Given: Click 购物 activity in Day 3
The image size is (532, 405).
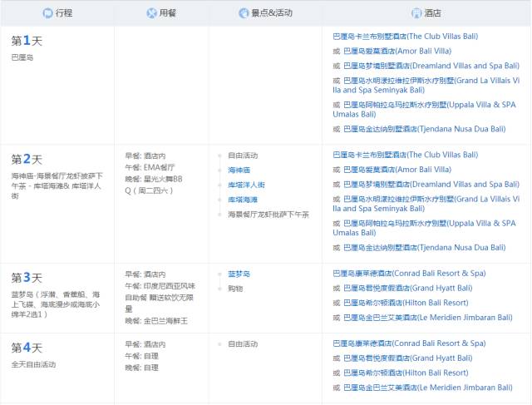Looking at the screenshot, I should [235, 289].
